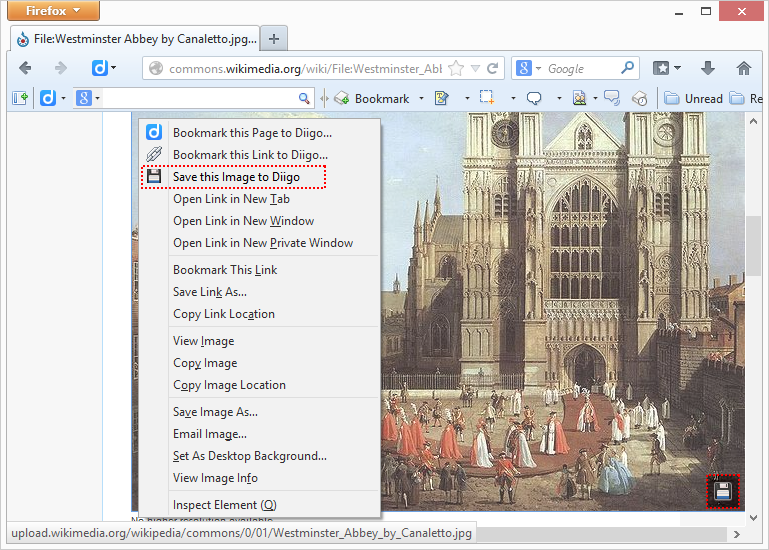Click the Diigo icon in navigation bar

[x=100, y=68]
